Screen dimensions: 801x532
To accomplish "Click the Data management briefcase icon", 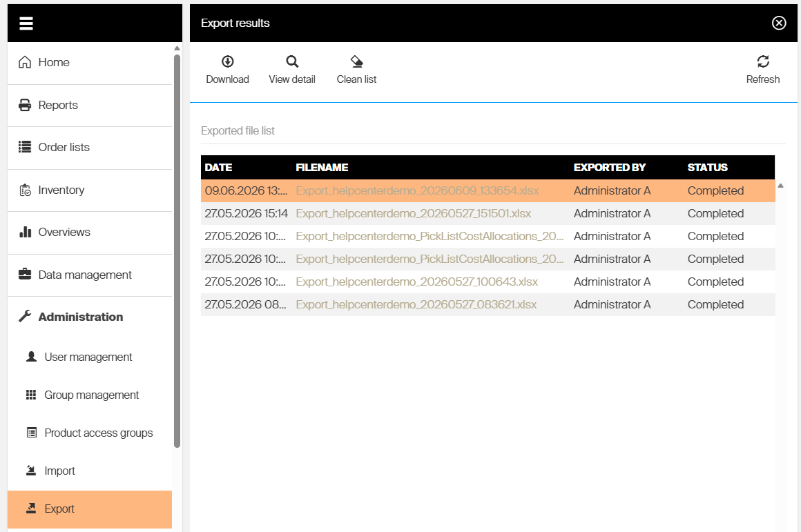I will pos(25,274).
